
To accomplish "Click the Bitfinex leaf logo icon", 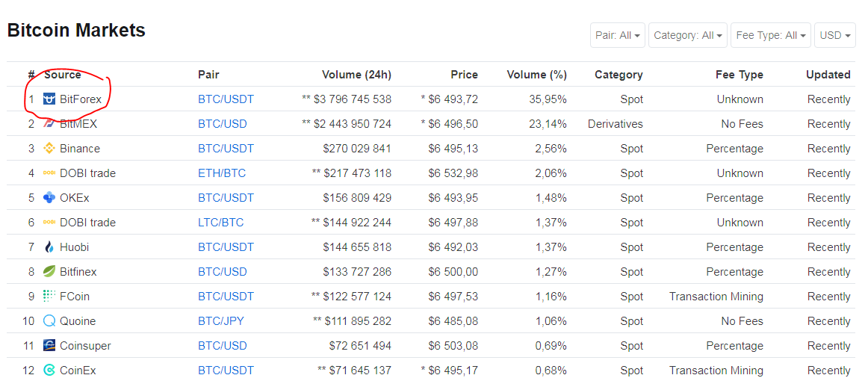I will tap(49, 272).
